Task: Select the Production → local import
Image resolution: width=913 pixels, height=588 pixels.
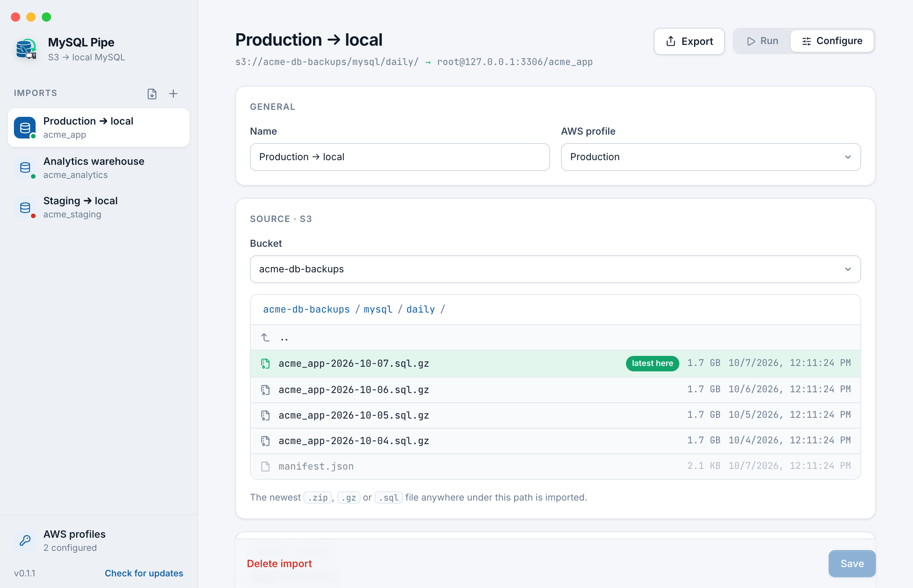Action: pos(99,128)
